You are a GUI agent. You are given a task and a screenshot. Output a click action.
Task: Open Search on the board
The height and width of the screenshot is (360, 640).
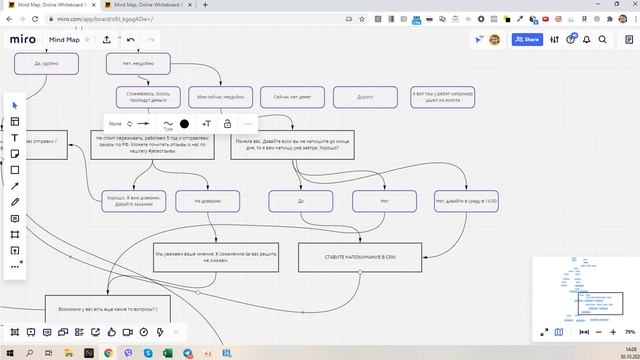pos(602,40)
